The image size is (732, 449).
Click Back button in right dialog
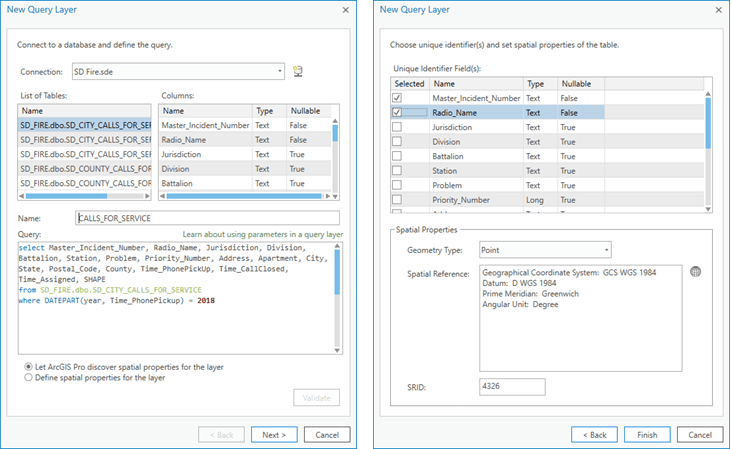[594, 435]
